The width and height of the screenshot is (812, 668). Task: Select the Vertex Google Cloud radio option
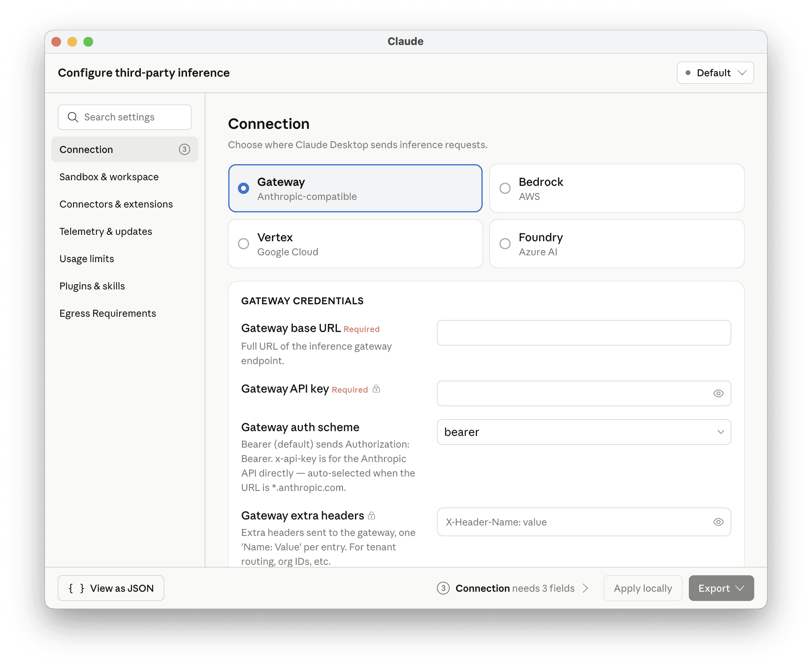click(x=355, y=244)
